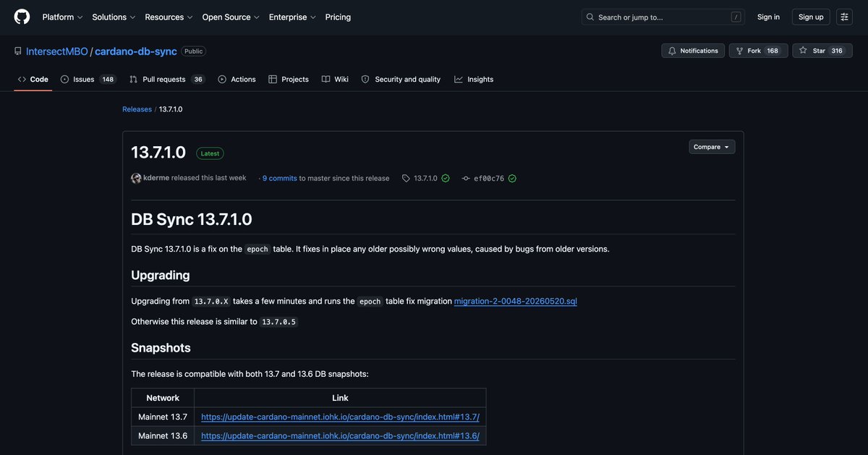The width and height of the screenshot is (868, 455).
Task: Click the fork icon in Fork button
Action: coord(740,51)
